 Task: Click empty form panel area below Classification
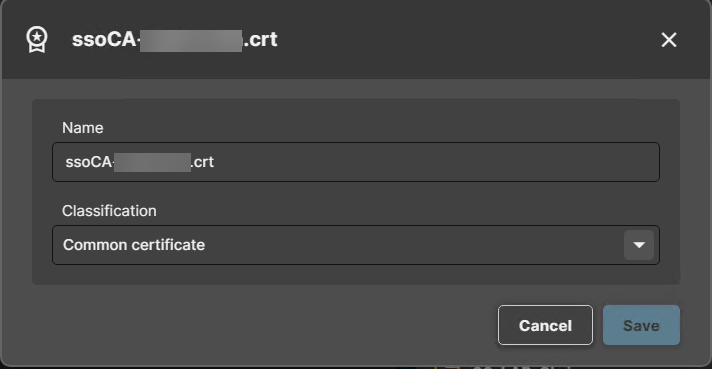(x=356, y=275)
